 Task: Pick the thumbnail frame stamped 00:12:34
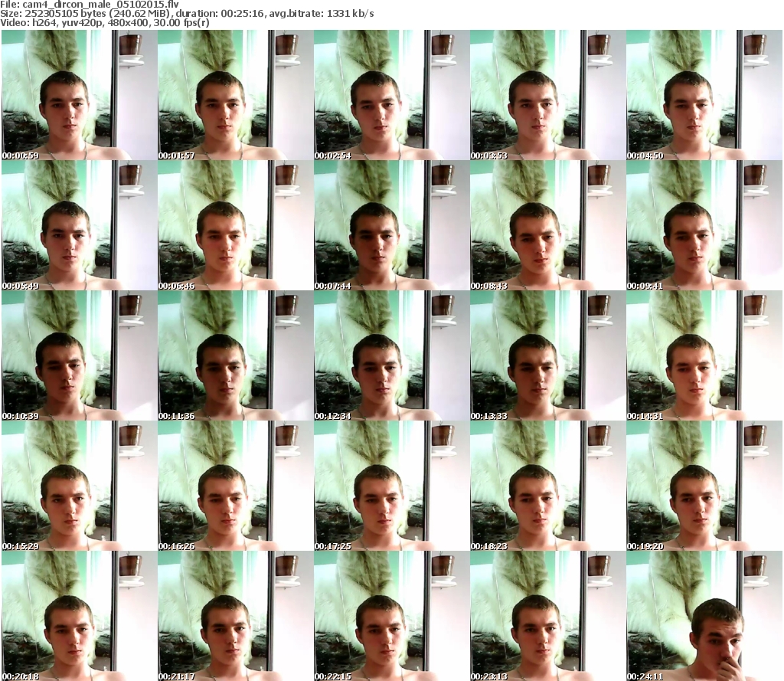(391, 355)
